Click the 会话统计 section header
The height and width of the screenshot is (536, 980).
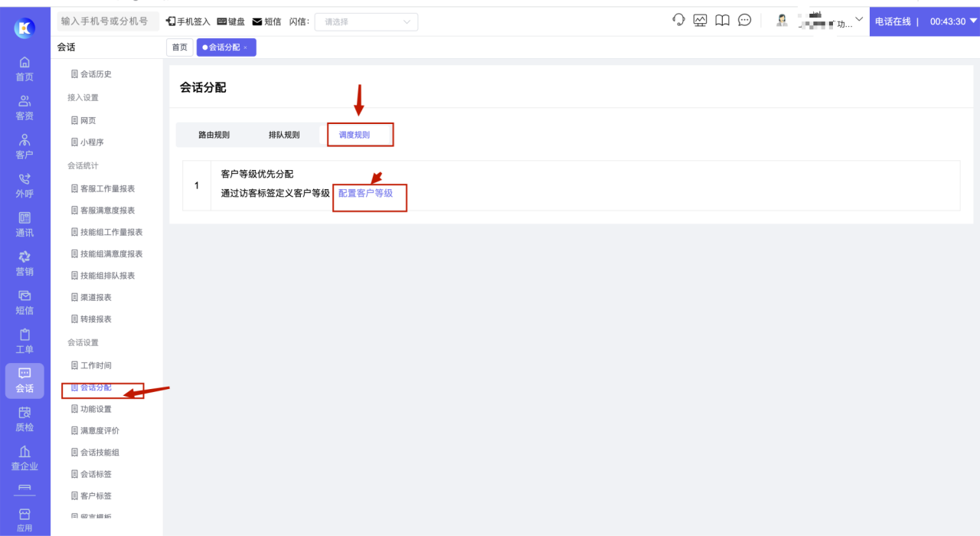(x=83, y=165)
